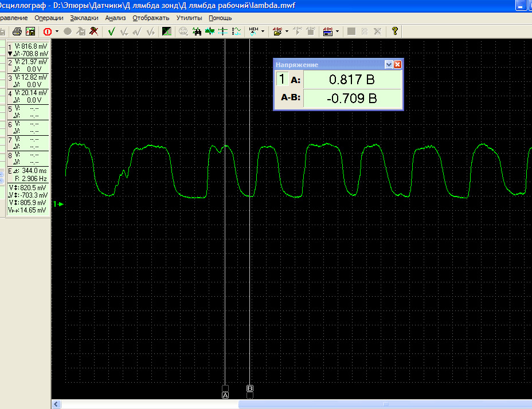Select channel 1 row showing 816.8 mV

(x=28, y=50)
